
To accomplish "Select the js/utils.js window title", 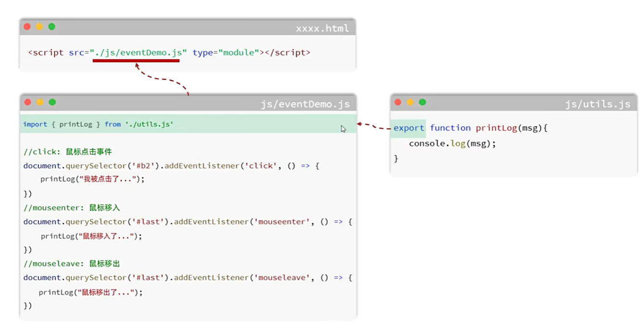I will (597, 104).
